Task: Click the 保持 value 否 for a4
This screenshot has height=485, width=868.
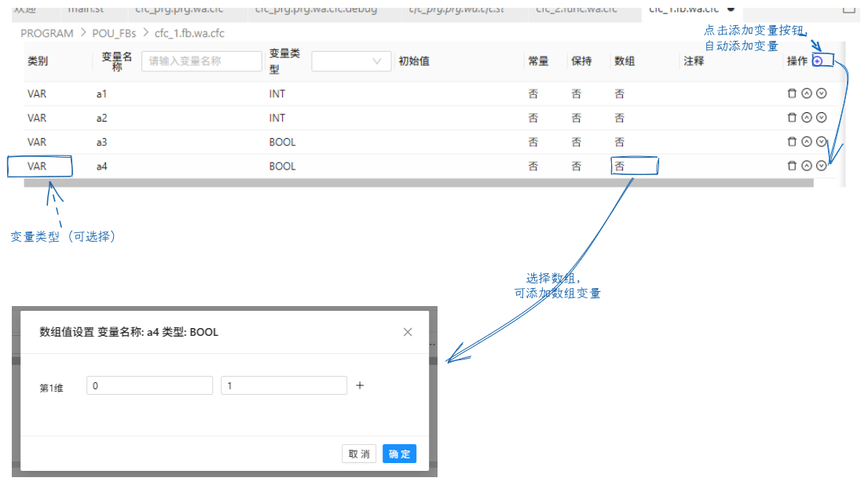Action: coord(577,166)
